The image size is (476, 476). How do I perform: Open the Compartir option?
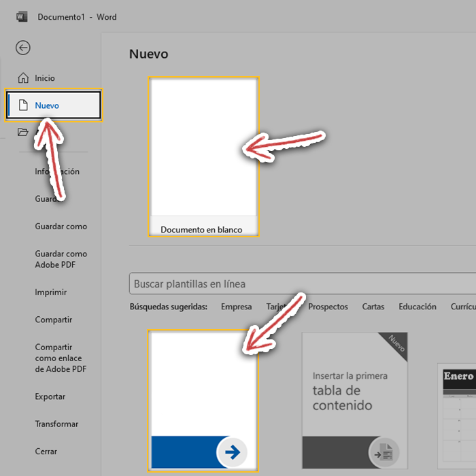(x=54, y=320)
